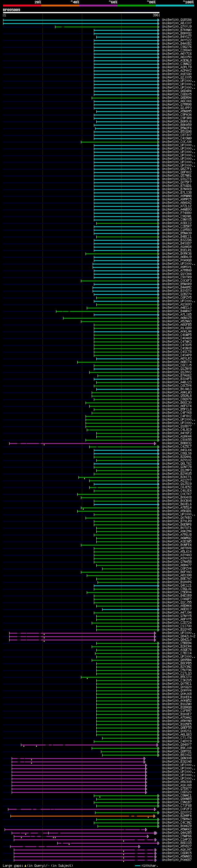Select hit label UniRef100_B7VLR9
This screenshot has height=868, width=197.
click(x=177, y=521)
